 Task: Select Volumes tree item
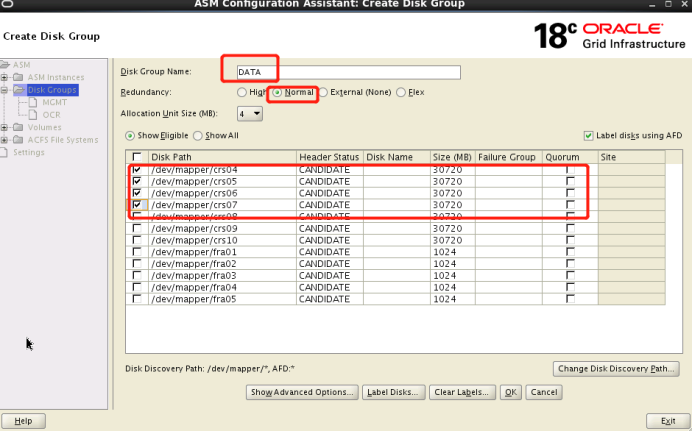pos(45,127)
